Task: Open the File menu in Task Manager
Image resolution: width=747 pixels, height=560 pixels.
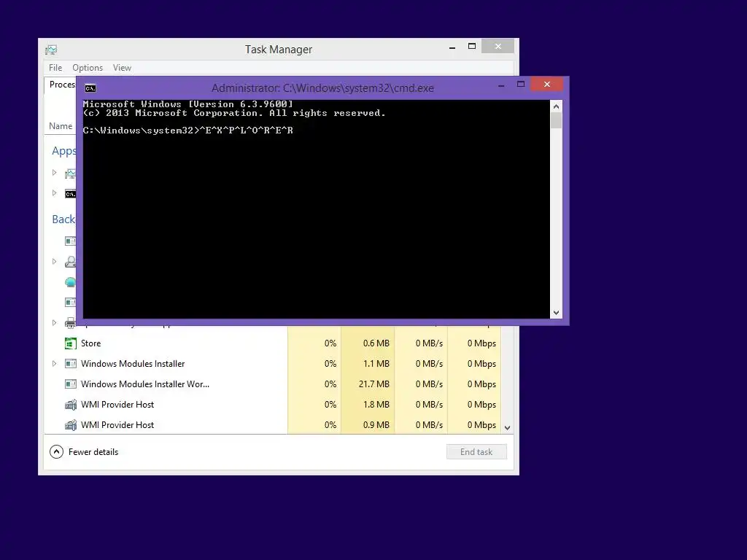Action: 55,68
